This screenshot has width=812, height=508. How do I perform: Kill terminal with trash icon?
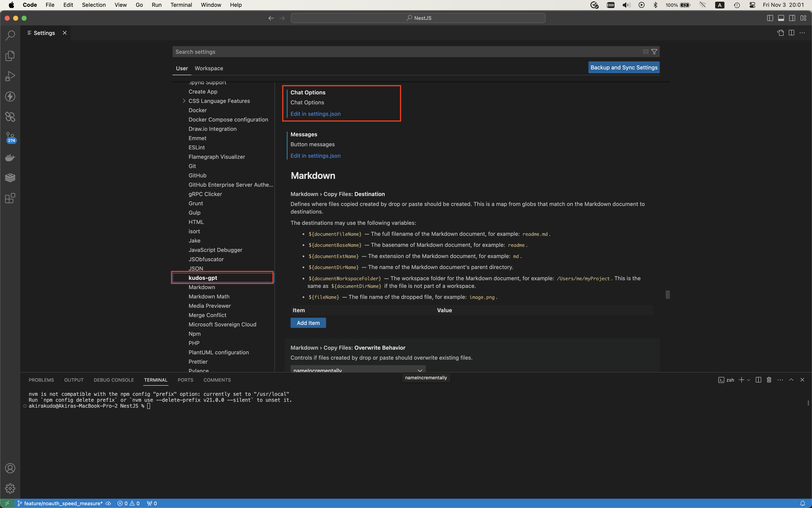click(769, 380)
